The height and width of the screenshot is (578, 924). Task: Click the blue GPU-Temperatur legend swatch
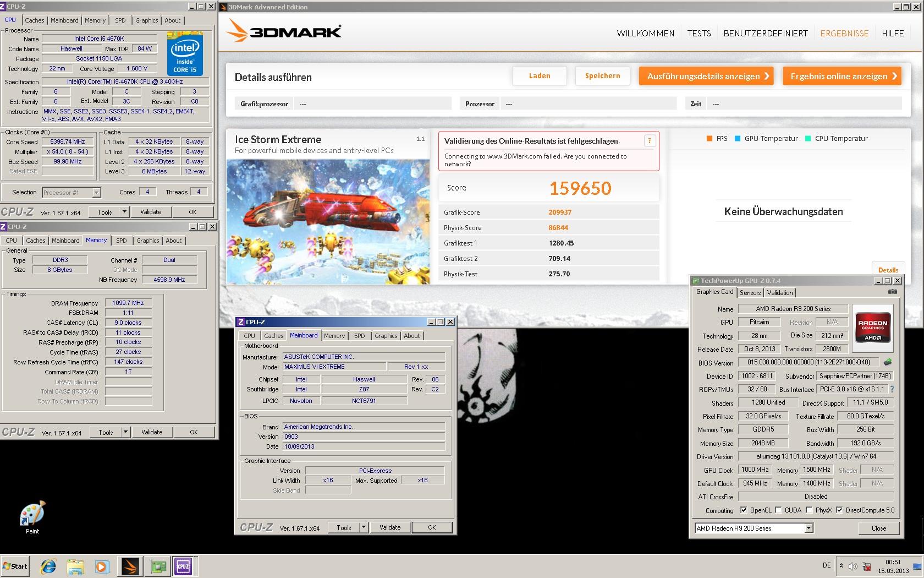[x=738, y=139]
